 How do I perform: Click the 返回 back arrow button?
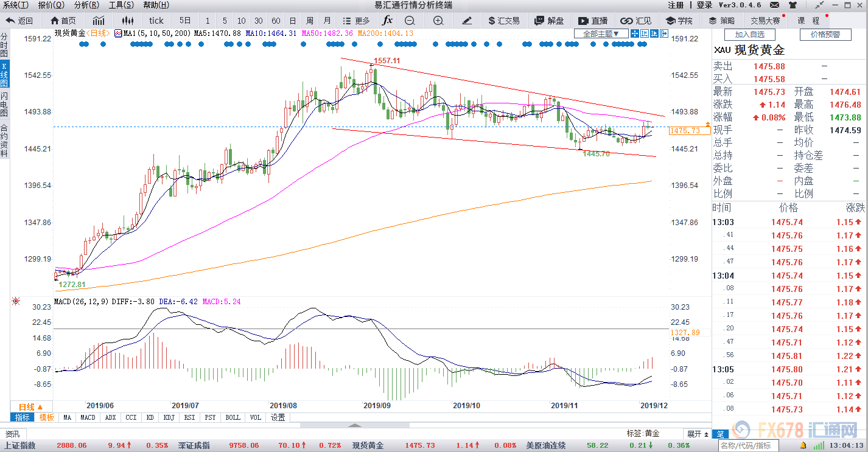(x=19, y=21)
